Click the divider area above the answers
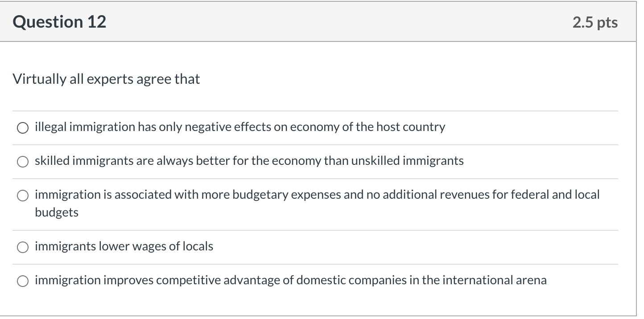The width and height of the screenshot is (644, 319). pos(312,110)
